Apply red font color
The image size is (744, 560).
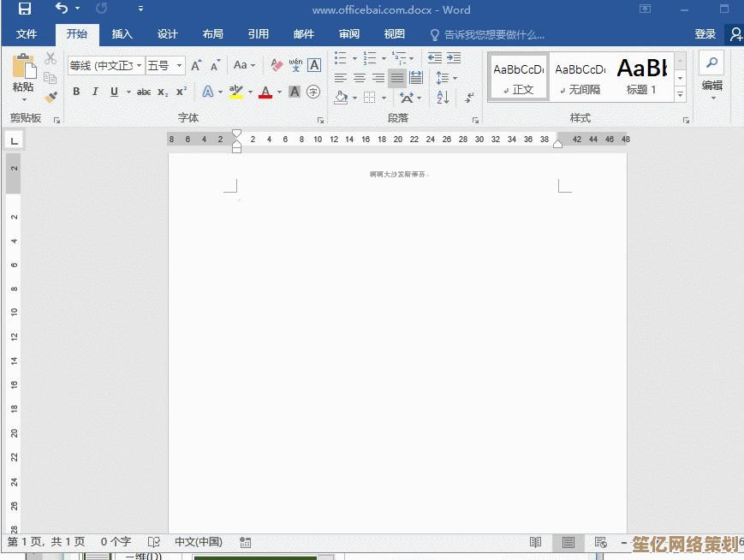point(265,92)
